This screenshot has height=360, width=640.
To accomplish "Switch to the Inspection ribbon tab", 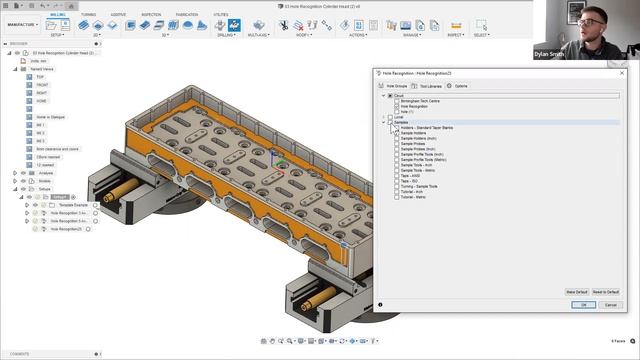I will point(151,15).
